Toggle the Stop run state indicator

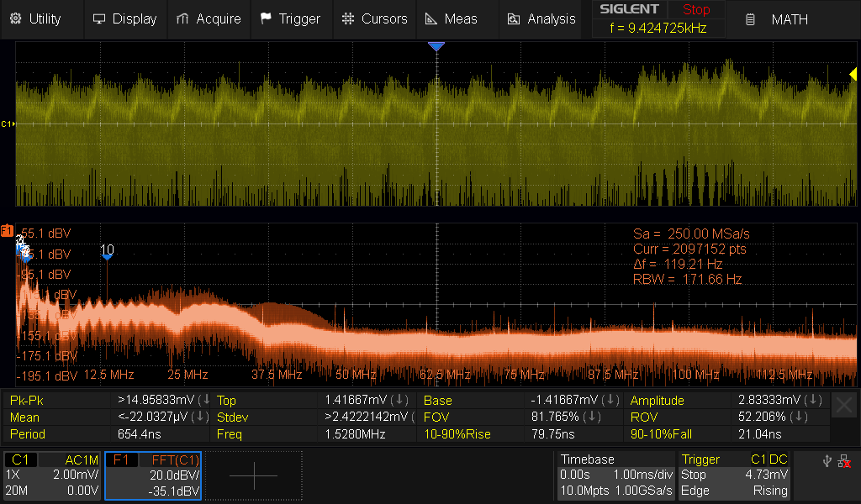click(x=695, y=10)
